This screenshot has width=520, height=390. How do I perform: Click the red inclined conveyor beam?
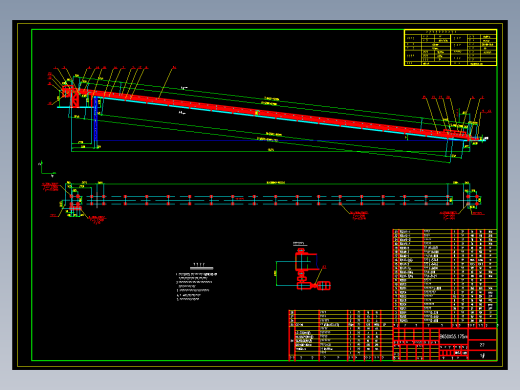tap(273, 114)
